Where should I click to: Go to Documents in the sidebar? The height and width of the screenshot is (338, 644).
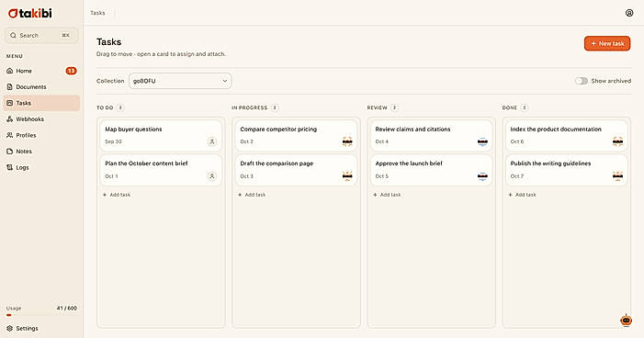(41, 86)
